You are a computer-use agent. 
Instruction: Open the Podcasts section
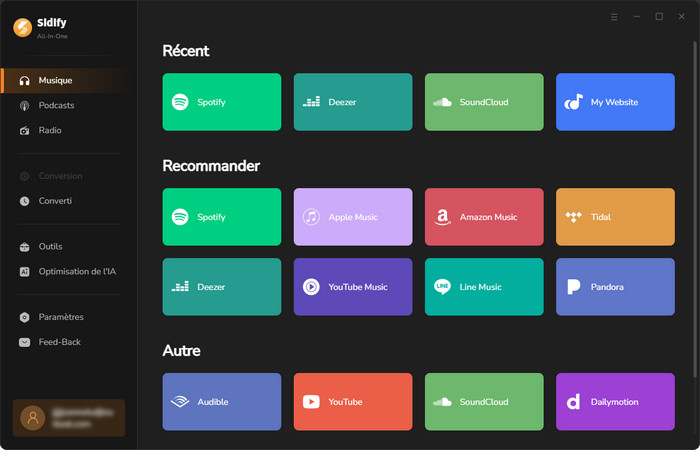[x=56, y=105]
